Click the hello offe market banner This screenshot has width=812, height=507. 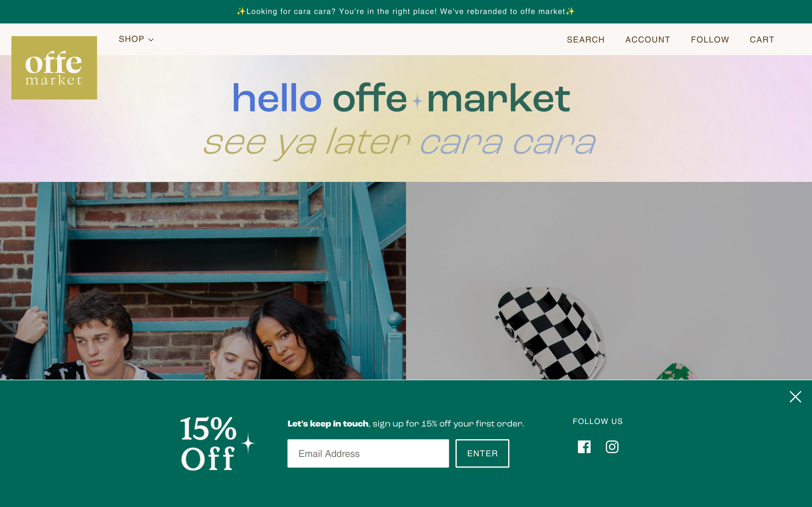(x=401, y=98)
